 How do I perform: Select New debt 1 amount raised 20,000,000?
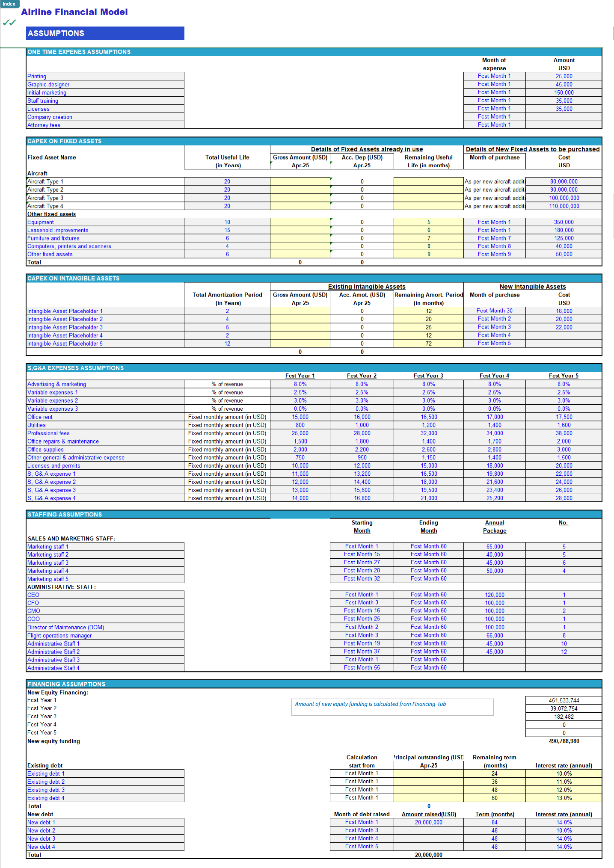[429, 823]
